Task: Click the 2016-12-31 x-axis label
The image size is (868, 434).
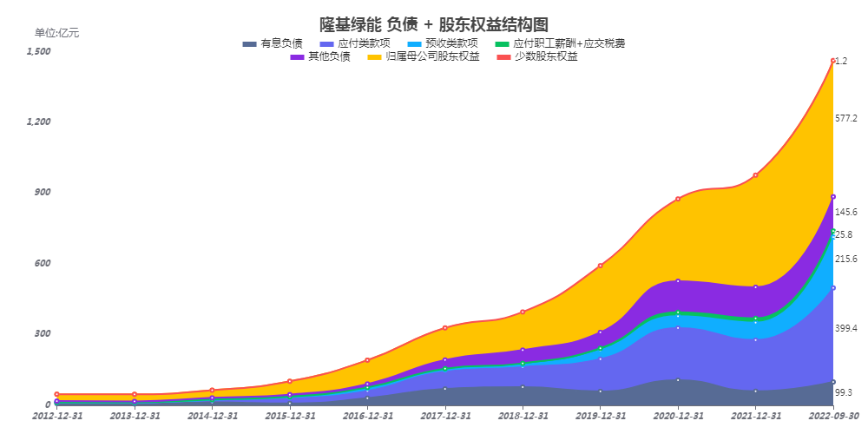Action: [x=367, y=416]
